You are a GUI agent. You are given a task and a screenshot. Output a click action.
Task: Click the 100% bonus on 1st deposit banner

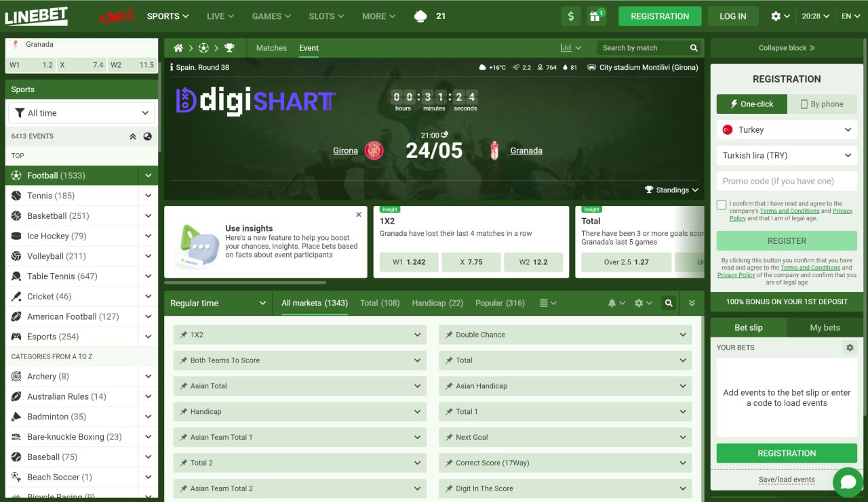(787, 302)
